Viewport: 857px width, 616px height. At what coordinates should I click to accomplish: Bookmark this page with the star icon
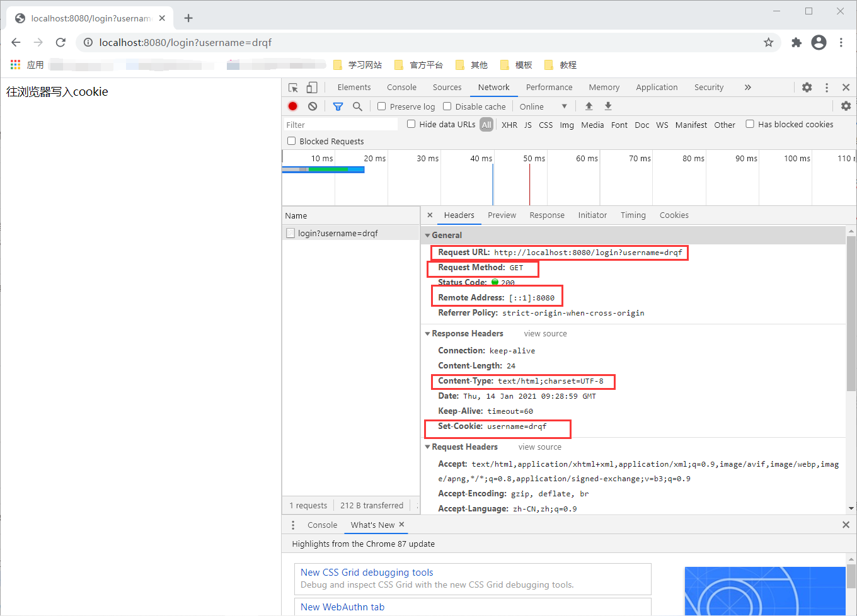(768, 42)
